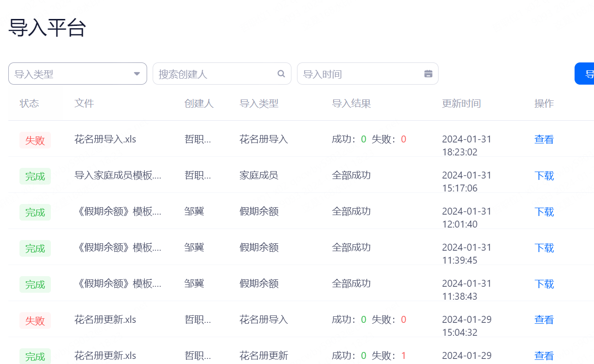Select the file name 花名册导入.xls
The height and width of the screenshot is (364, 594).
click(x=105, y=139)
